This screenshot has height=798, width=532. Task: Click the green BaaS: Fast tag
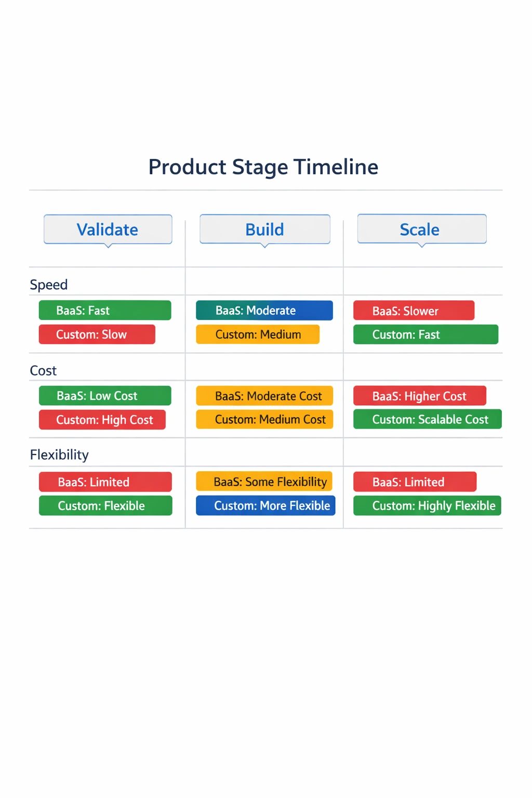(104, 310)
